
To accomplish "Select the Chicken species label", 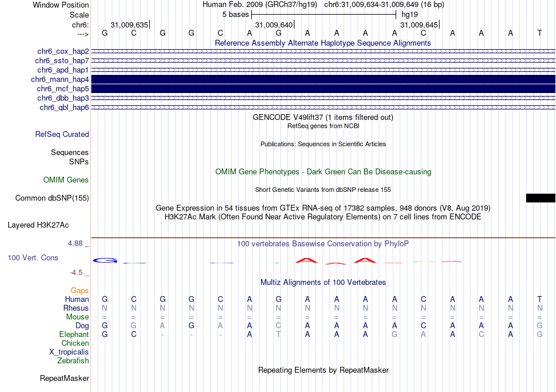I will click(x=75, y=343).
